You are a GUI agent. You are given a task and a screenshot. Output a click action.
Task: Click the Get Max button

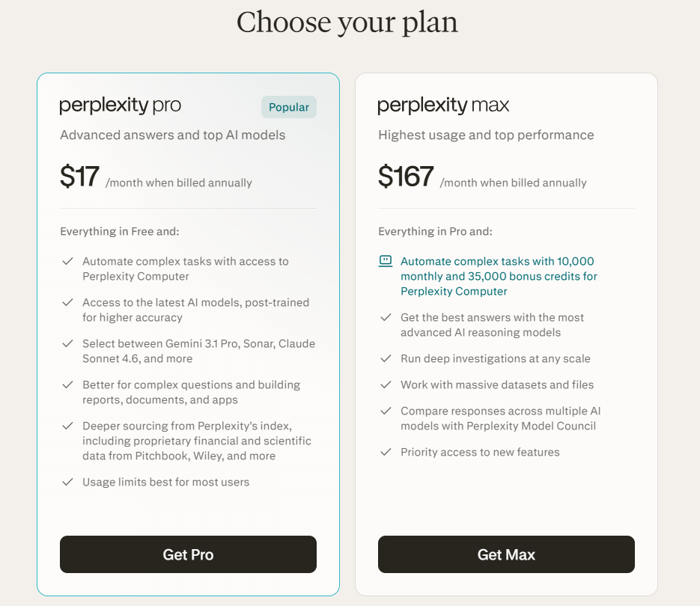click(x=506, y=554)
